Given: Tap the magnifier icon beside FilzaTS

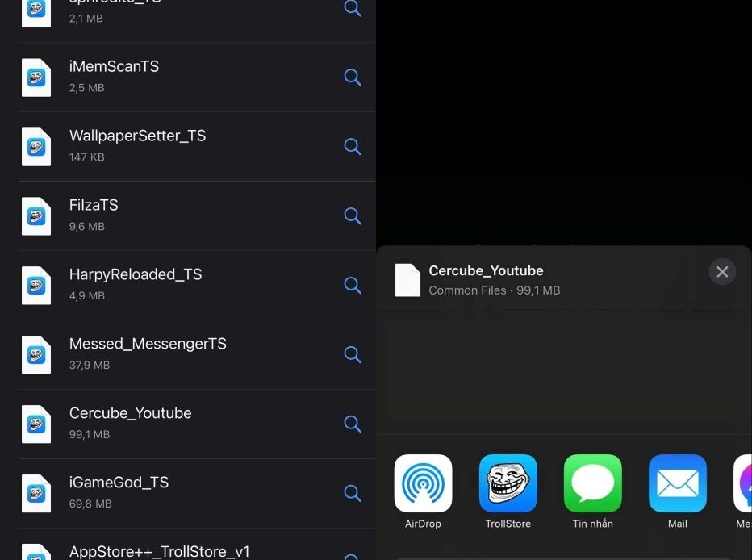Looking at the screenshot, I should (x=353, y=215).
